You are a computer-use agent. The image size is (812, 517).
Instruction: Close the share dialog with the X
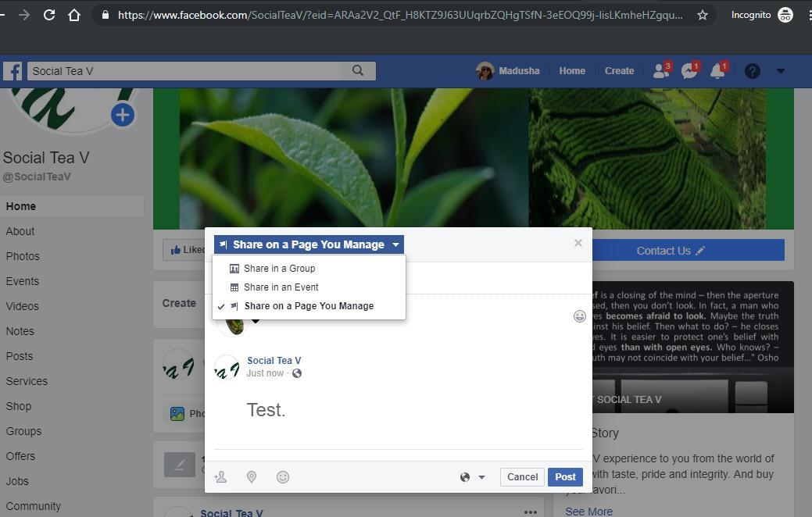578,243
